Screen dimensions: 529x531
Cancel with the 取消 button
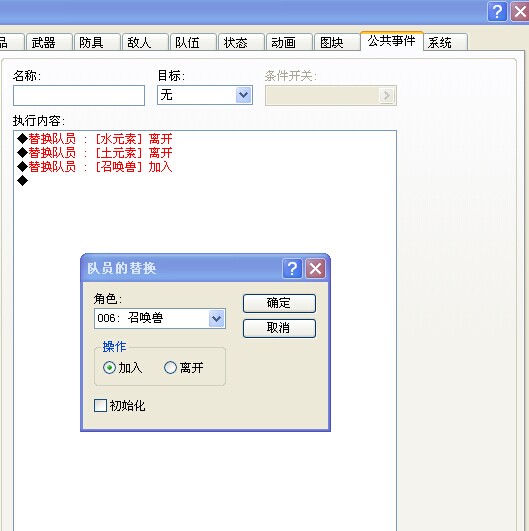click(279, 328)
